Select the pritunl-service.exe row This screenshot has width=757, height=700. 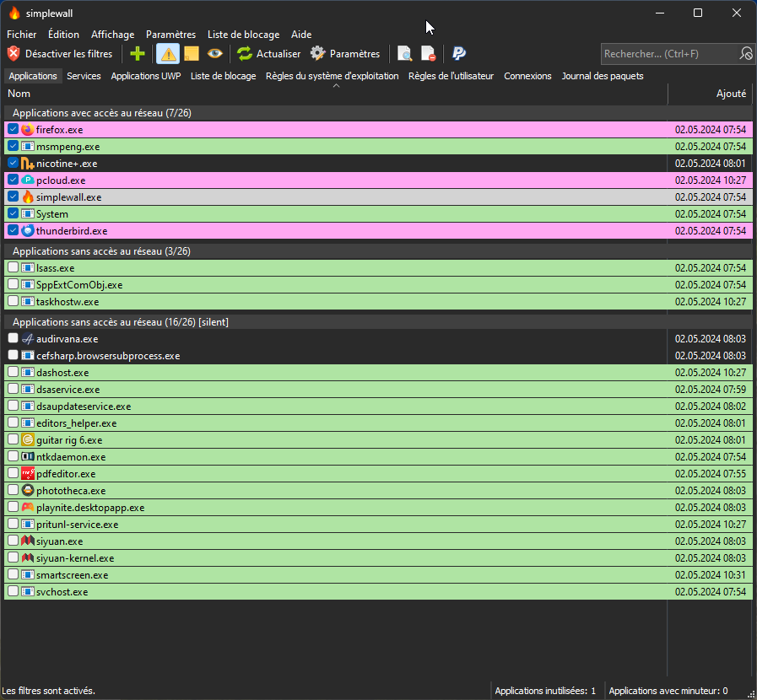[x=378, y=525]
